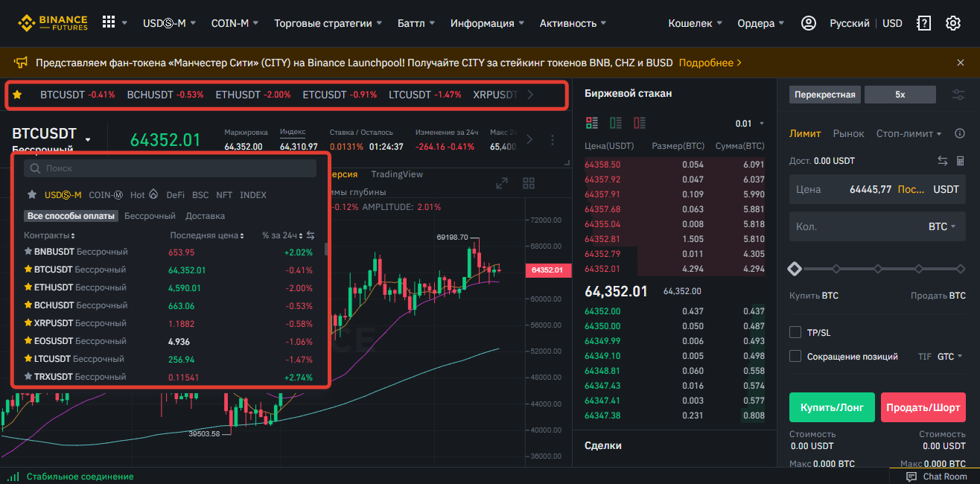Screen dimensions: 980x484
Task: Show bids-only order book view
Action: coord(616,123)
